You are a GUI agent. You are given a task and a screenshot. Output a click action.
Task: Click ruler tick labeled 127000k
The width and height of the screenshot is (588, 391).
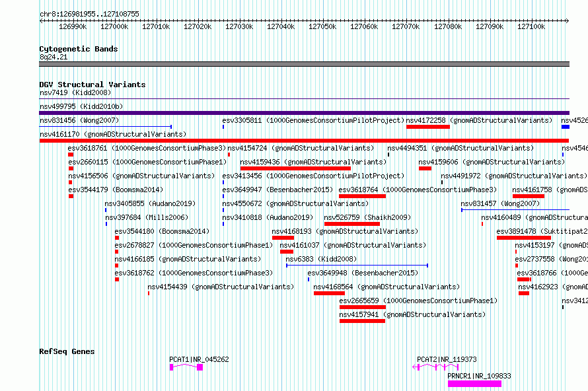click(114, 26)
